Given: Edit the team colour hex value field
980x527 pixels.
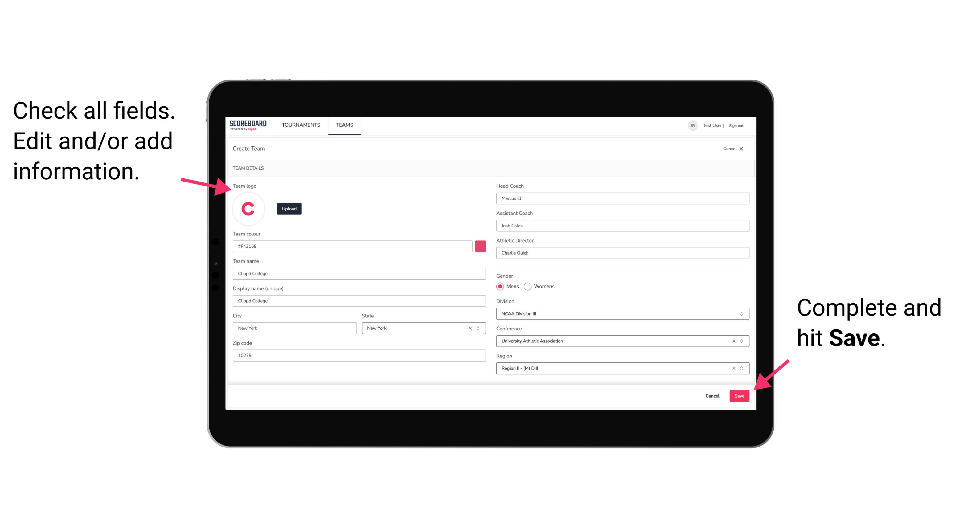Looking at the screenshot, I should pyautogui.click(x=353, y=246).
